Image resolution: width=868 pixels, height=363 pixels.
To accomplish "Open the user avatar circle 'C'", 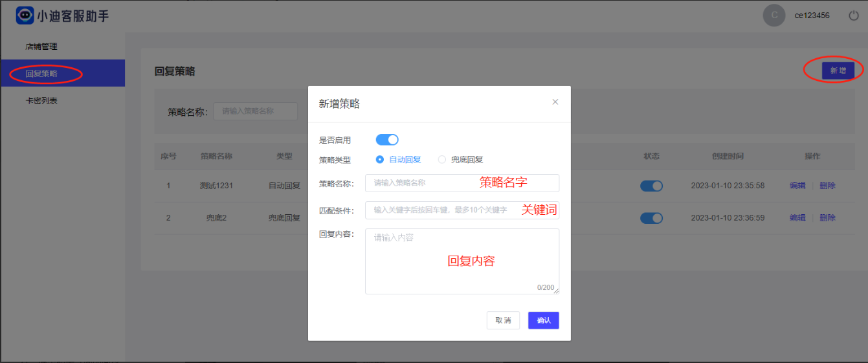I will 774,16.
